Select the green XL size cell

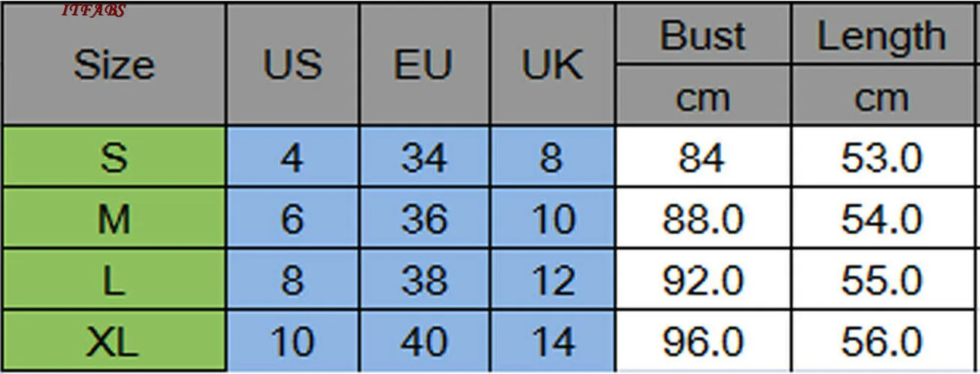click(x=114, y=341)
